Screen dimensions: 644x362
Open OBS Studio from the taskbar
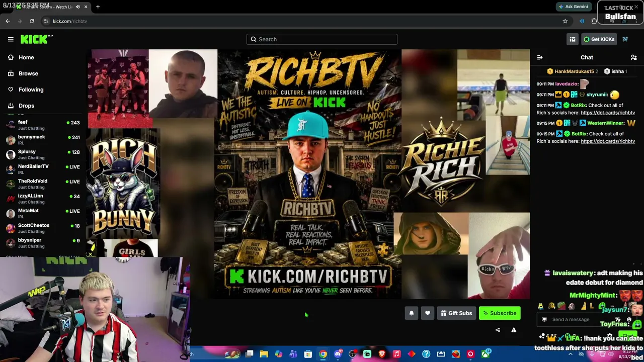pyautogui.click(x=352, y=354)
